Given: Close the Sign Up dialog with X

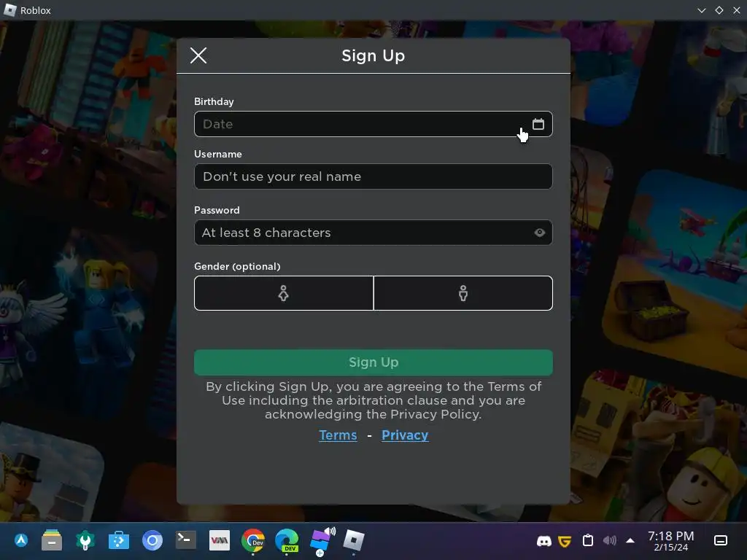Looking at the screenshot, I should tap(198, 55).
